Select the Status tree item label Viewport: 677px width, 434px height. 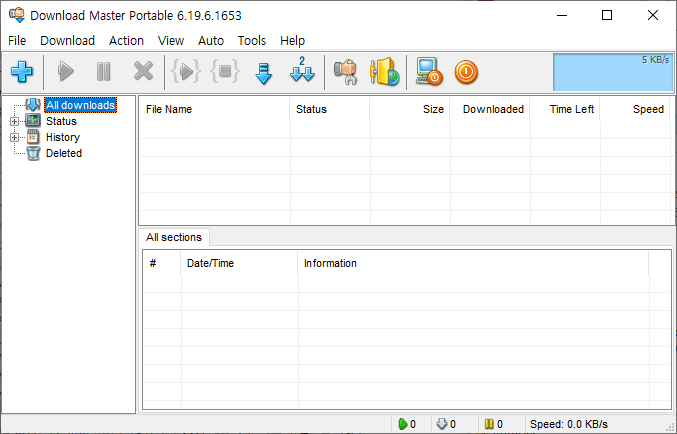point(61,121)
